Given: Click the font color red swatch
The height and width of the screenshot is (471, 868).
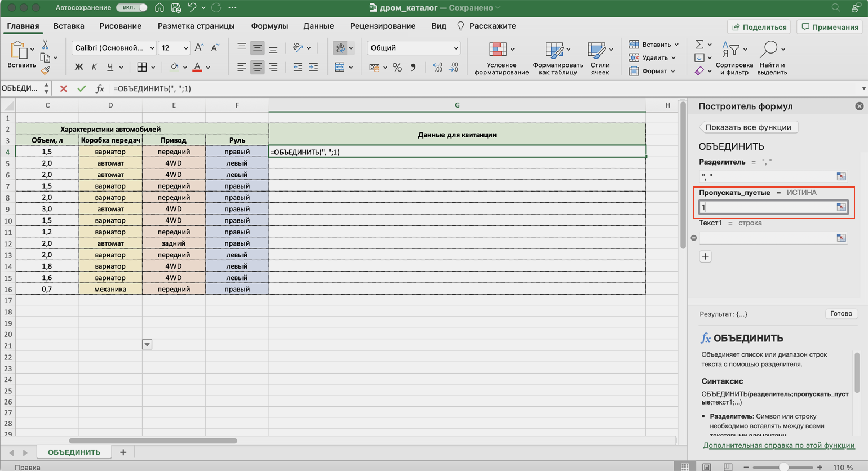Looking at the screenshot, I should pyautogui.click(x=197, y=67).
